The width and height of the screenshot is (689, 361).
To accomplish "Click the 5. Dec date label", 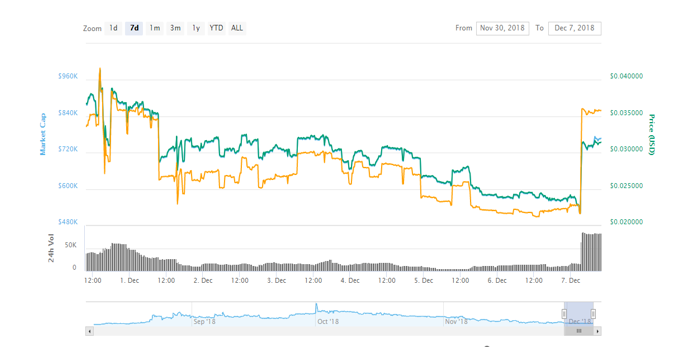I will pos(424,280).
